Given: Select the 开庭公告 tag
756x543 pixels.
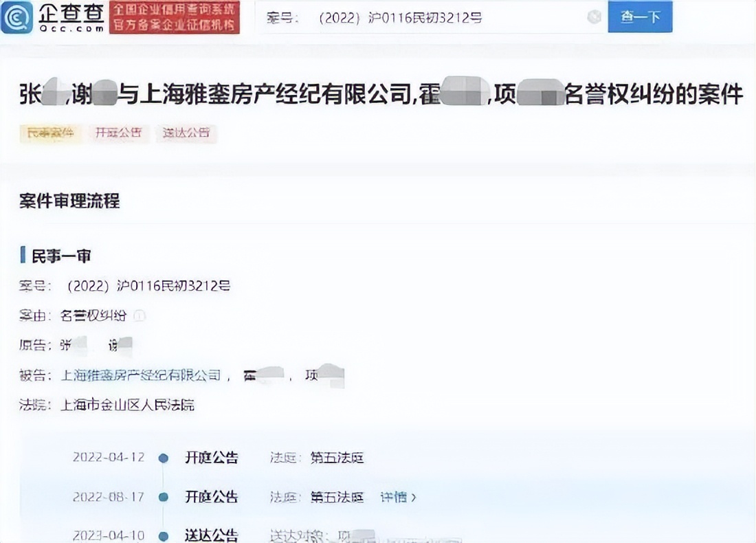Looking at the screenshot, I should 118,133.
